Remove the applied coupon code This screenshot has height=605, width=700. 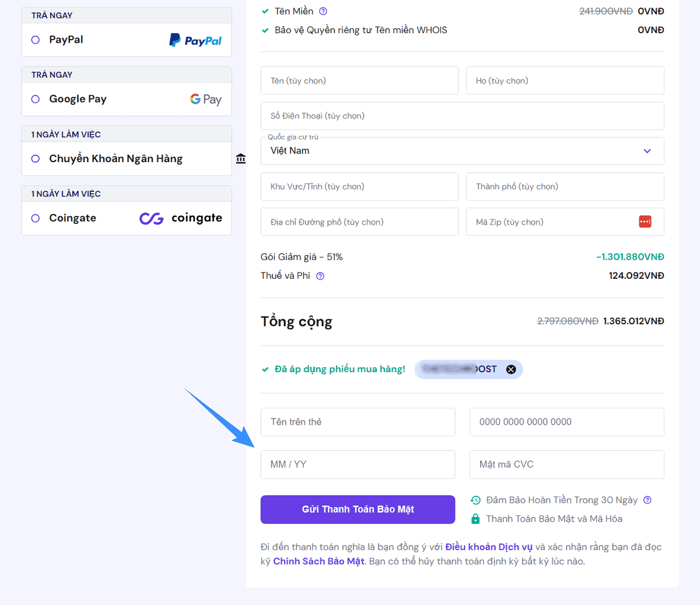[511, 369]
